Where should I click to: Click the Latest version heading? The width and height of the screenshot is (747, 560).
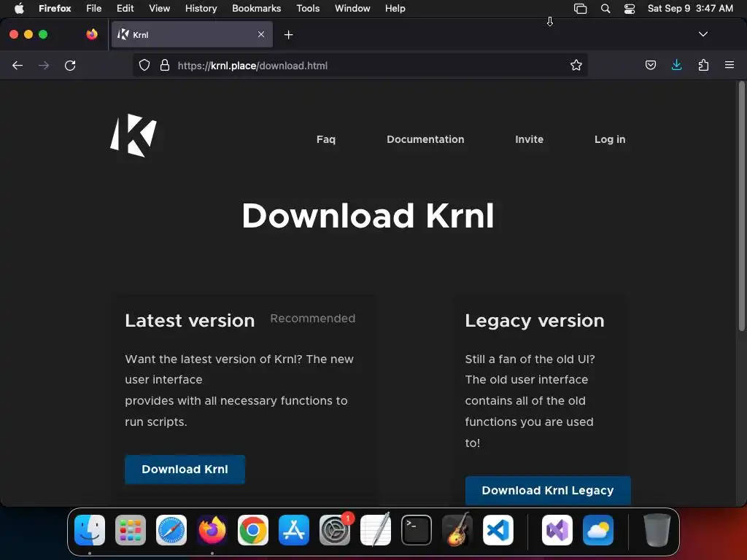click(x=190, y=321)
